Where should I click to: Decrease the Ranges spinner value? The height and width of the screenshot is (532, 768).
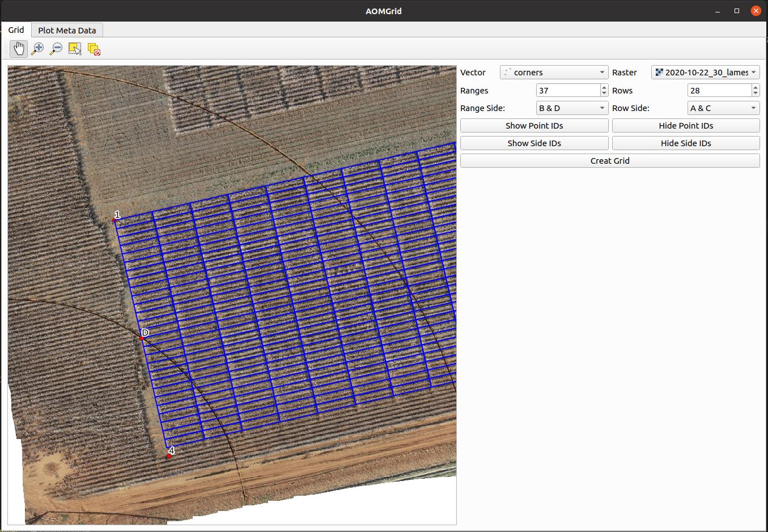pyautogui.click(x=604, y=93)
